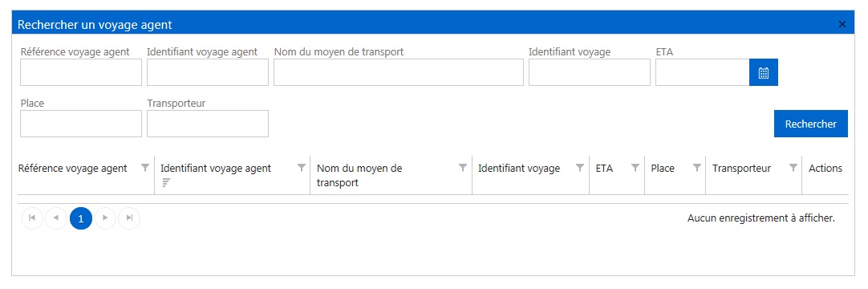The width and height of the screenshot is (868, 289).
Task: Open the ETA column filter
Action: (x=635, y=168)
